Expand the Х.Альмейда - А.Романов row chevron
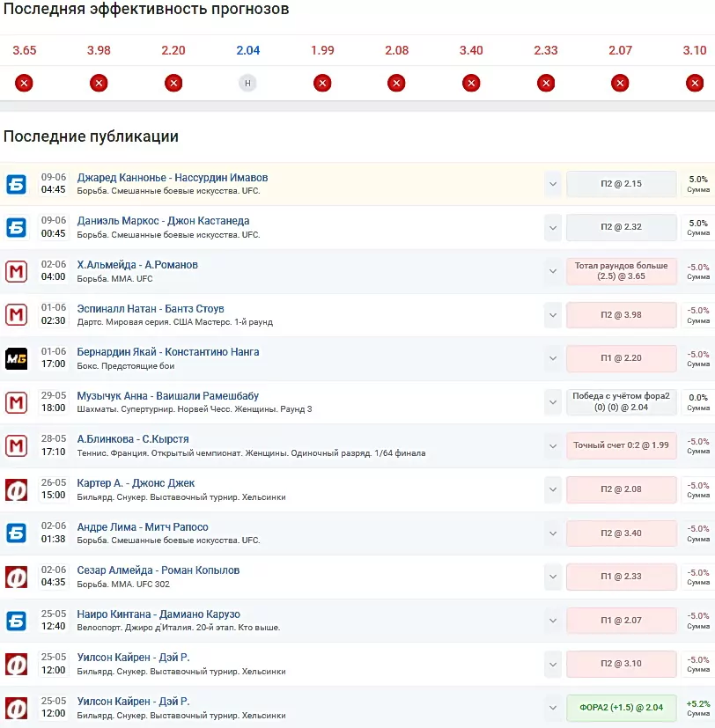Viewport: 715px width, 728px height. pos(552,271)
